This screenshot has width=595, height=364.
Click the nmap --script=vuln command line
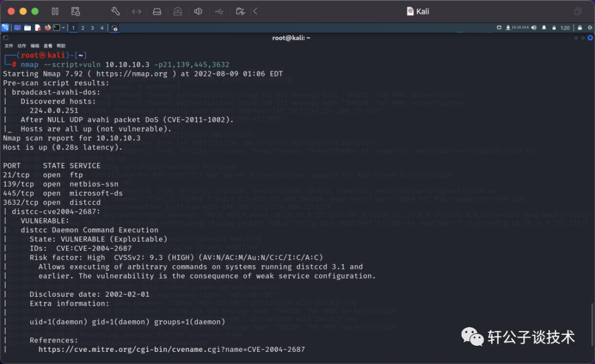tap(125, 64)
